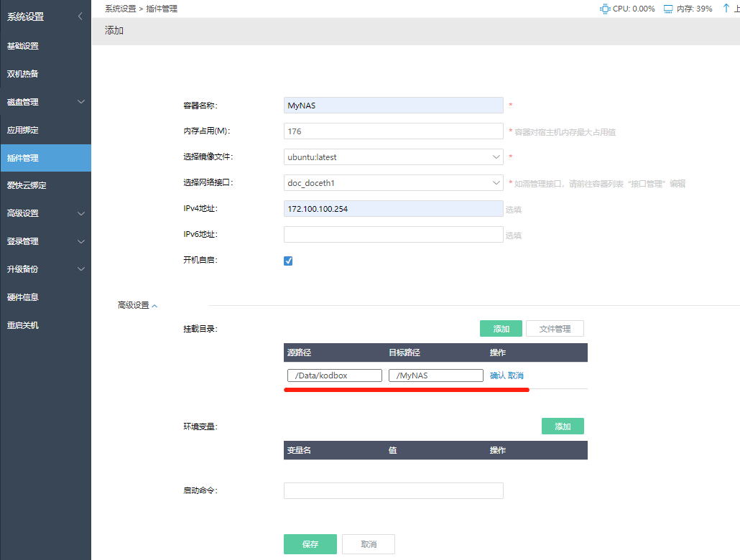This screenshot has width=740, height=560.
Task: Open 文件管理 button
Action: click(x=555, y=329)
